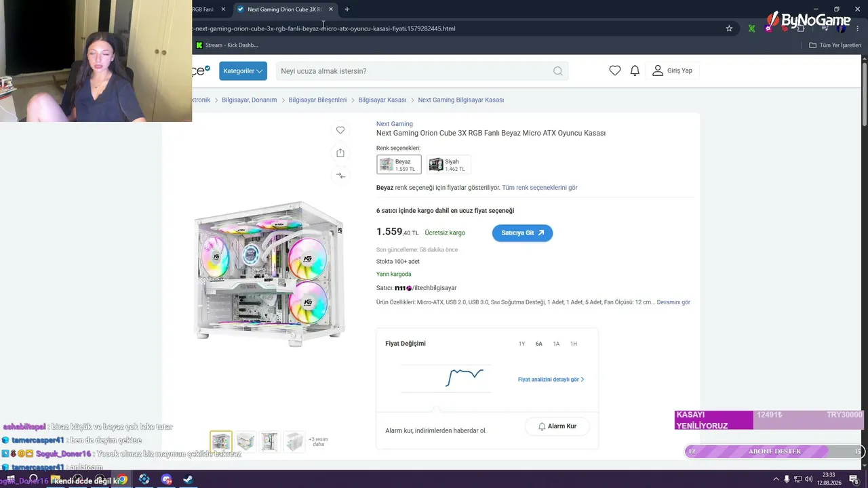Viewport: 868px width, 488px height.
Task: Click the main product image
Action: pyautogui.click(x=269, y=274)
